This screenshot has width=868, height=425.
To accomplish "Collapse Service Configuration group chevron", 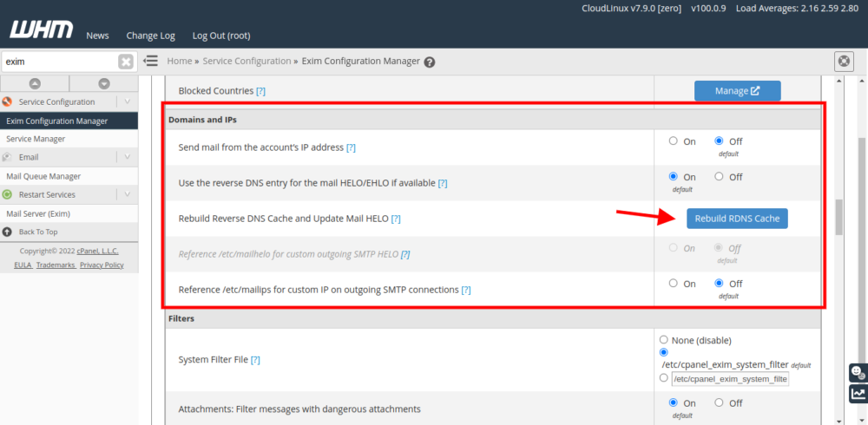I will (128, 101).
